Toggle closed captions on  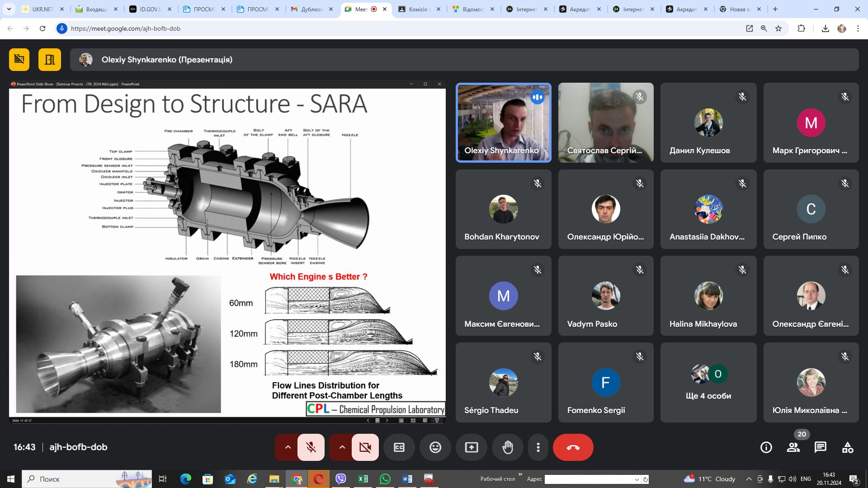pyautogui.click(x=399, y=447)
